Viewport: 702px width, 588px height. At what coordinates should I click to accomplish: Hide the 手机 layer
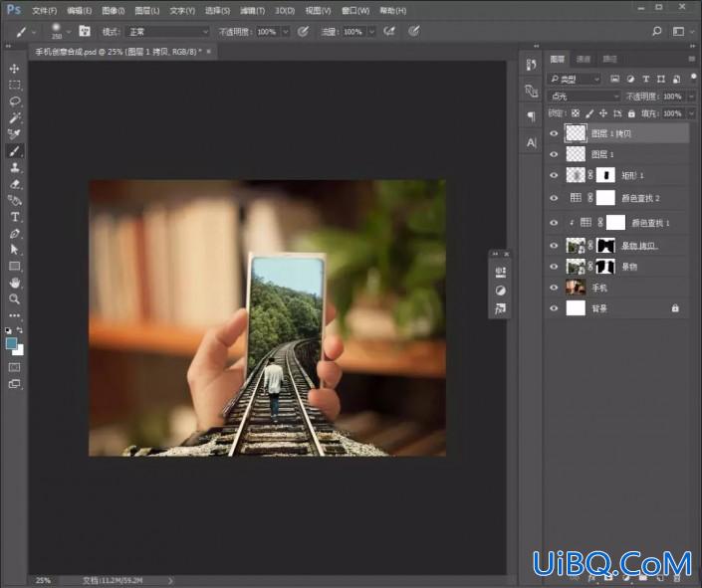click(554, 288)
